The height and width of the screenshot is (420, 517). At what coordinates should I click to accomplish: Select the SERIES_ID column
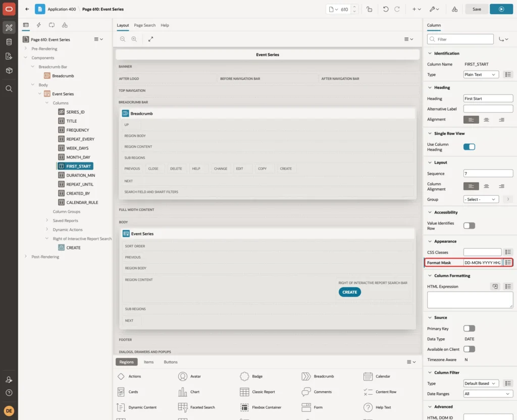click(x=75, y=112)
